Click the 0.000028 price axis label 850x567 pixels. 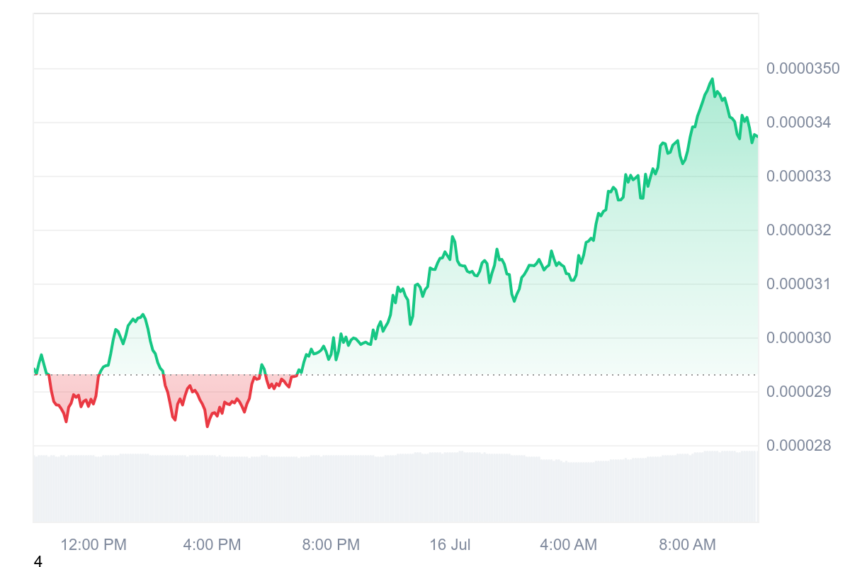pos(799,446)
